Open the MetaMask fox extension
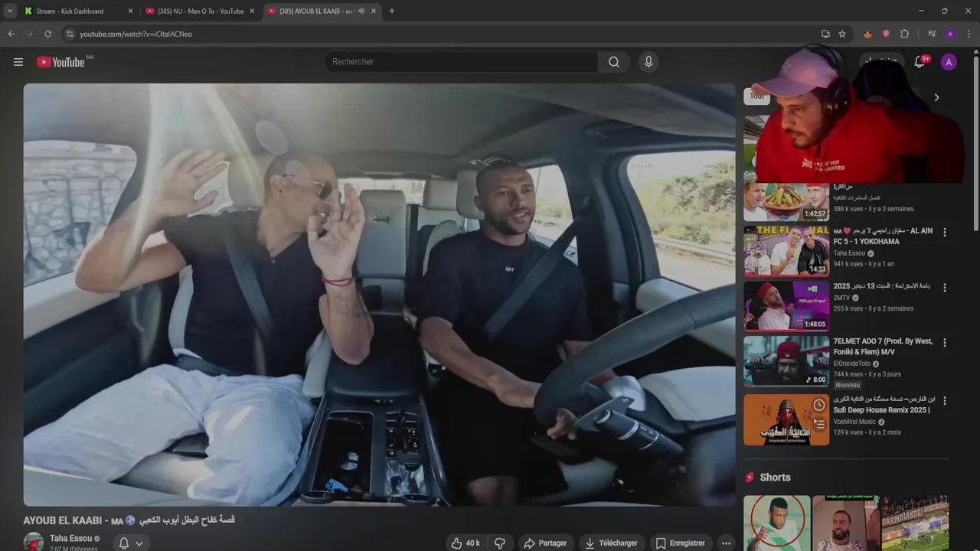Screen dimensions: 980x551 pos(867,34)
